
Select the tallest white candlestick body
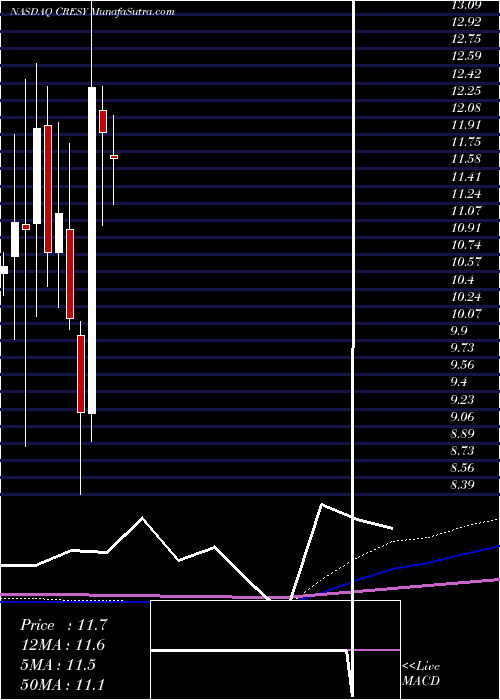pos(92,250)
